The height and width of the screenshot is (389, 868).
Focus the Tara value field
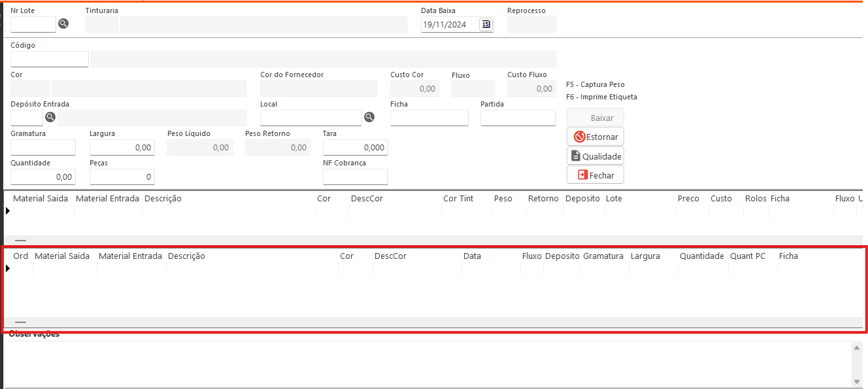tap(355, 147)
